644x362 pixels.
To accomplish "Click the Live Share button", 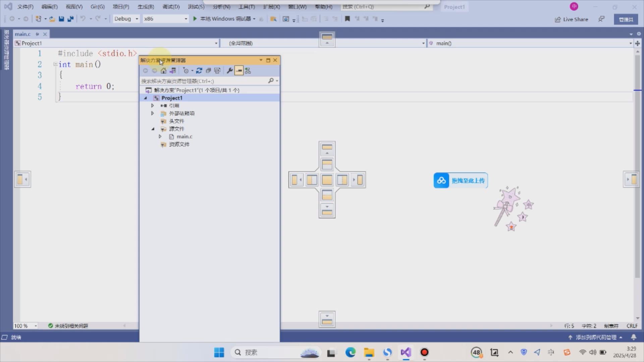I will (x=572, y=19).
